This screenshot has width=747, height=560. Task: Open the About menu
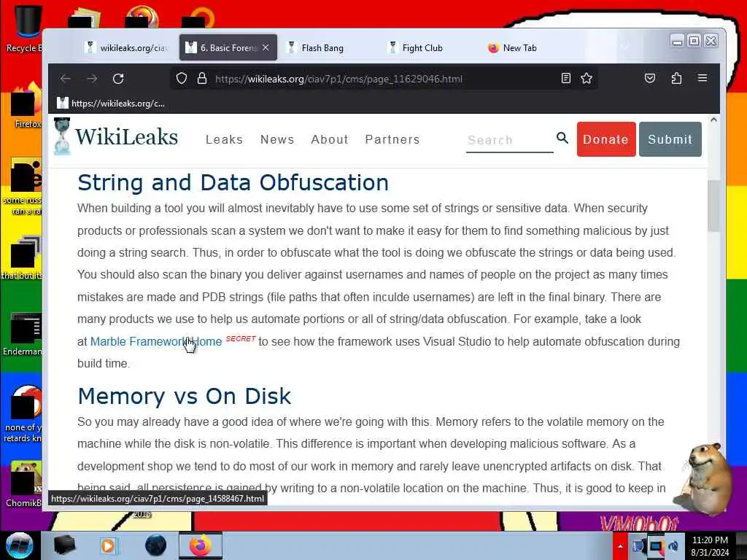pos(330,139)
